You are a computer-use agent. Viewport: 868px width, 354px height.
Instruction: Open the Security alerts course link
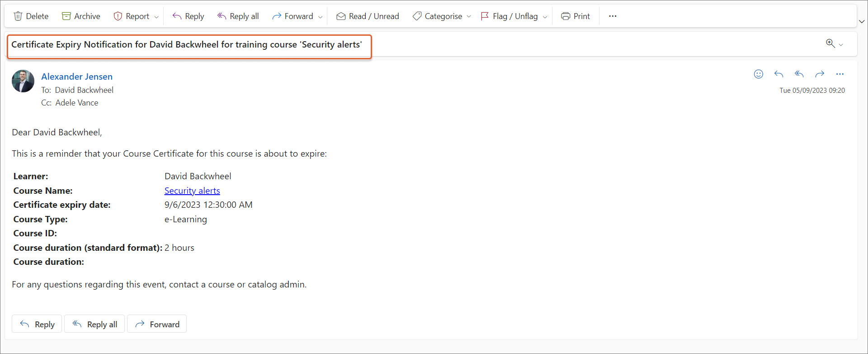pos(192,191)
